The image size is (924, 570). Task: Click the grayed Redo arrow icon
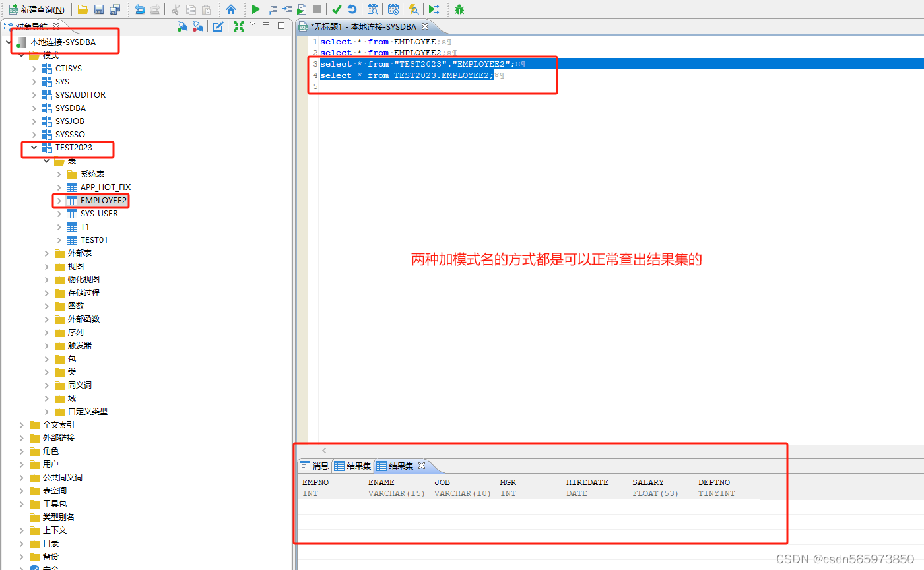click(x=155, y=9)
